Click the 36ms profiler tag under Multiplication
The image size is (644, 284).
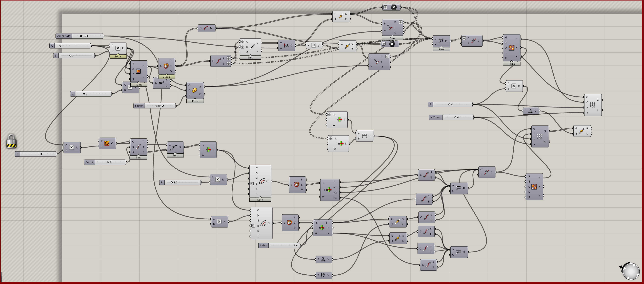[118, 57]
